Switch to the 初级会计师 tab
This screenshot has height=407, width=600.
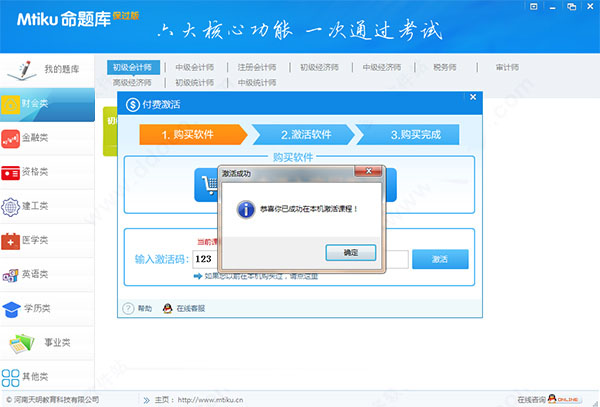click(x=132, y=67)
